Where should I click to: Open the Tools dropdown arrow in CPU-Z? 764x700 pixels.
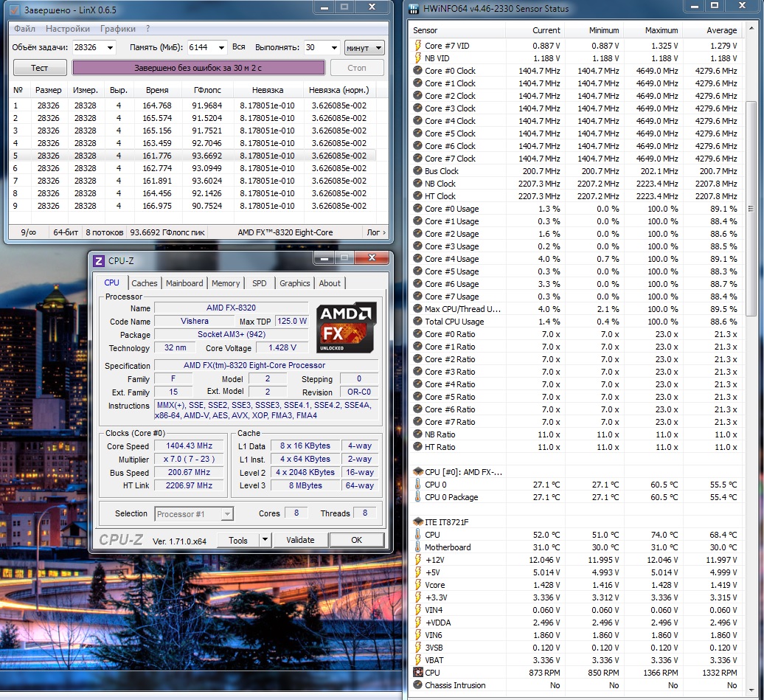tap(265, 540)
